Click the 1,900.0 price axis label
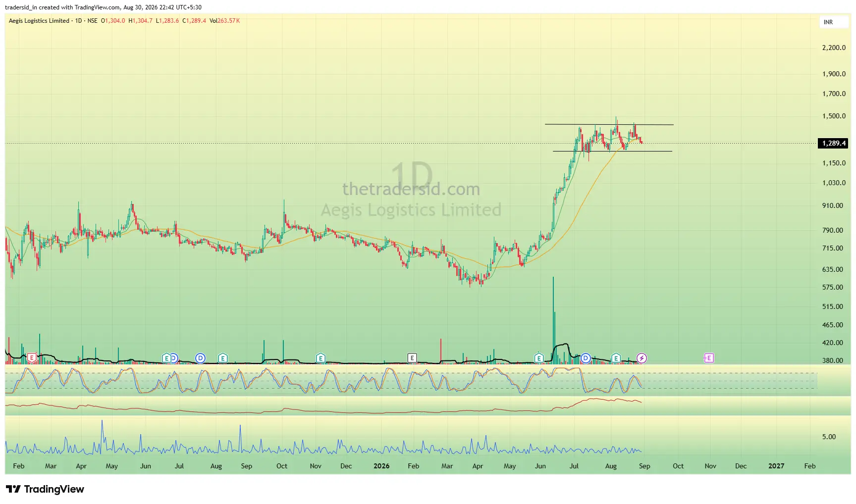Screen dimensions: 856x504 tap(834, 74)
